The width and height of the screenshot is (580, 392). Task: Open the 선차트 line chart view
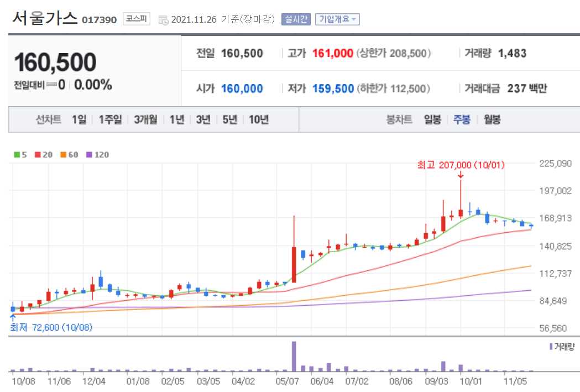point(48,119)
